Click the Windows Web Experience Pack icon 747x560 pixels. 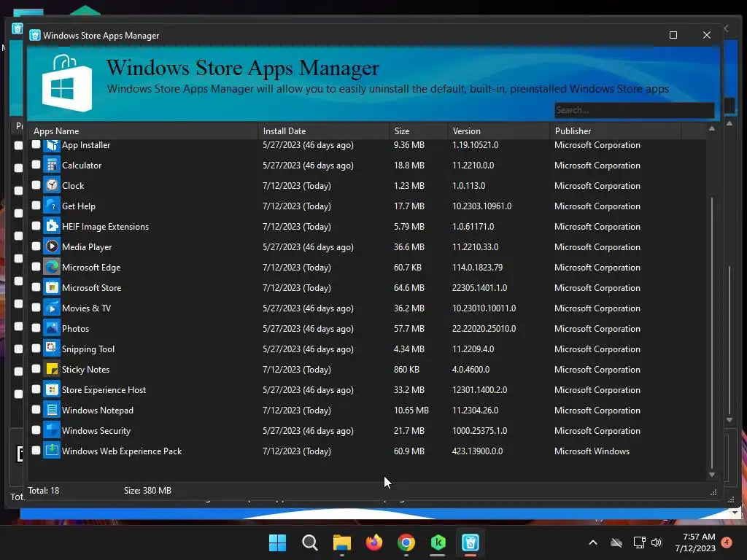pos(52,451)
